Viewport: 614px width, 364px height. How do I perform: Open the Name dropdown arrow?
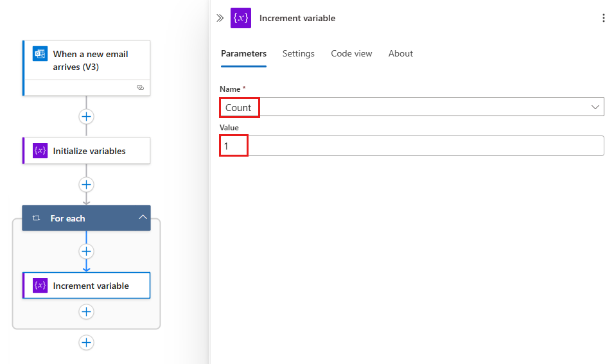click(595, 107)
